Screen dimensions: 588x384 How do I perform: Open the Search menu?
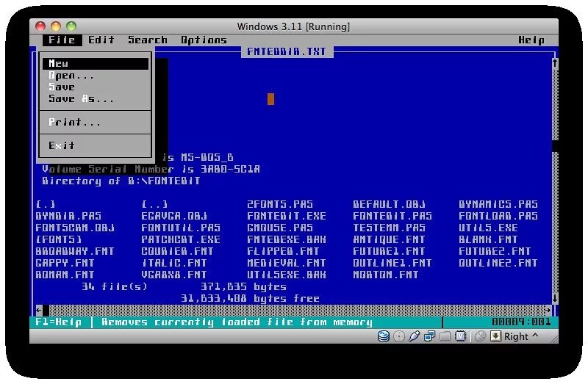[x=148, y=40]
